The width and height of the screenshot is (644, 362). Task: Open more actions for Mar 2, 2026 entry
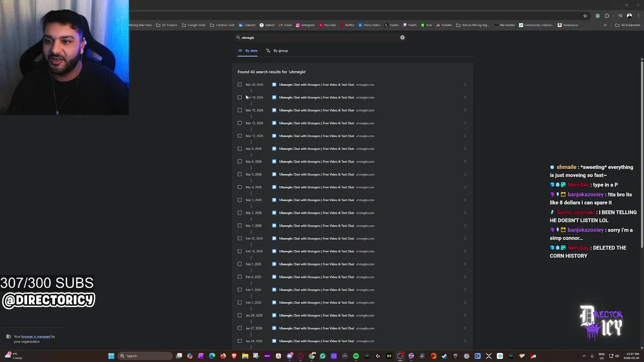click(465, 213)
